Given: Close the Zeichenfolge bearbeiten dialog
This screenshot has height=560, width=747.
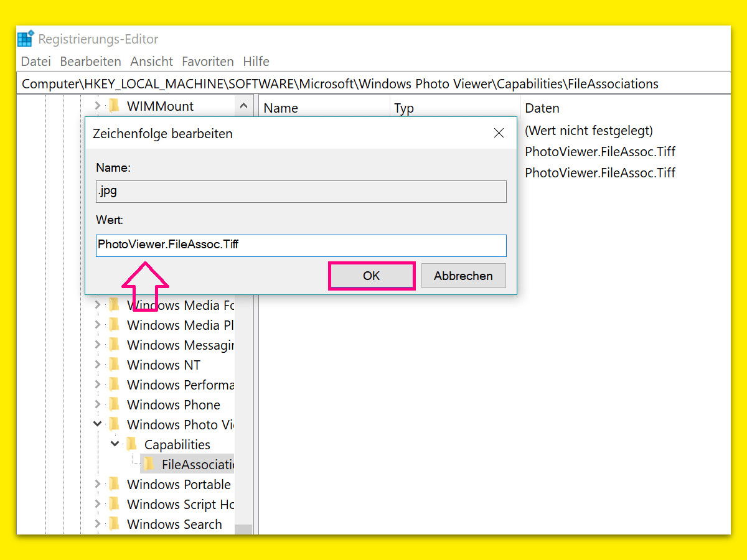Looking at the screenshot, I should point(499,133).
